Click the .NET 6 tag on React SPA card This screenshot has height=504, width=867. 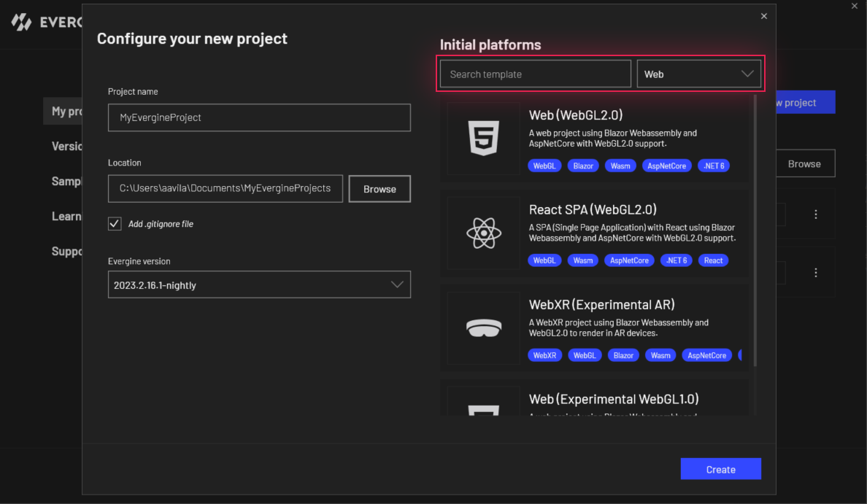(677, 260)
